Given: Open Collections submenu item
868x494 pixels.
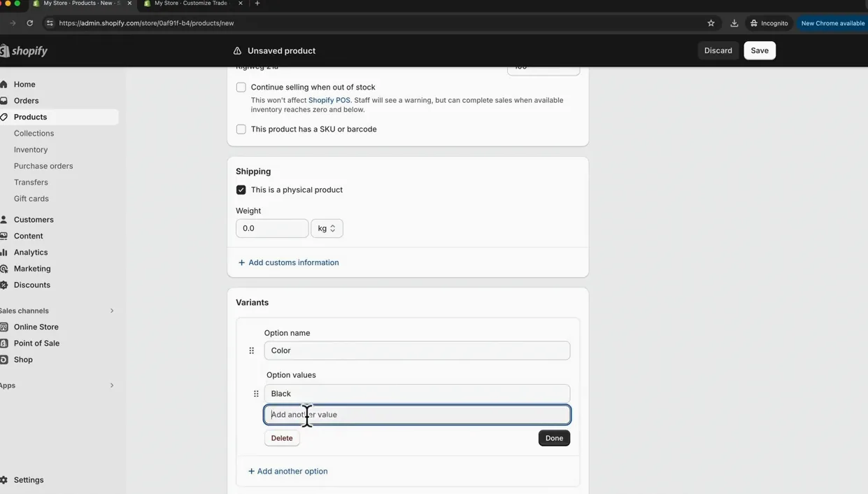Looking at the screenshot, I should (34, 133).
